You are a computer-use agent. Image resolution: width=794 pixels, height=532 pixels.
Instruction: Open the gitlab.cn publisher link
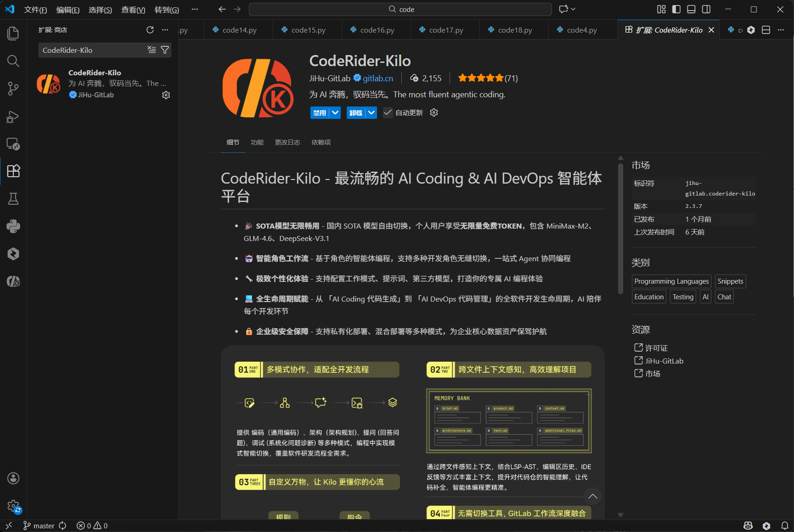pos(378,78)
